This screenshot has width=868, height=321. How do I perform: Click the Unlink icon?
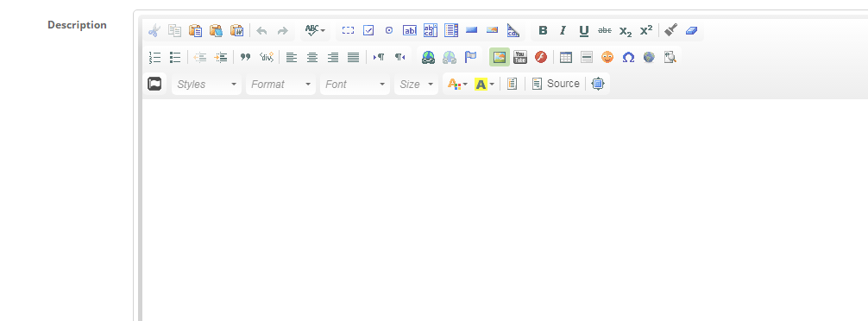coord(449,57)
